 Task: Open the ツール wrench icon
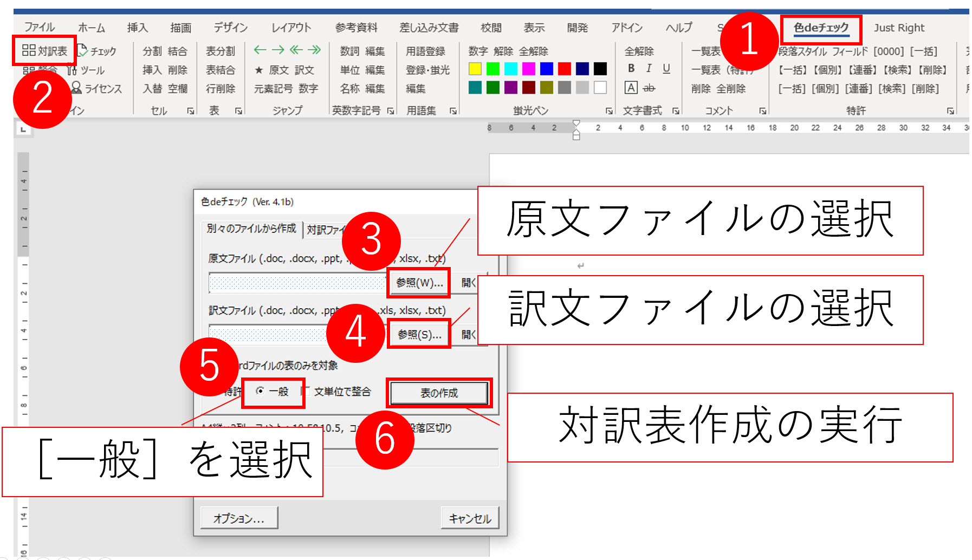pos(72,70)
